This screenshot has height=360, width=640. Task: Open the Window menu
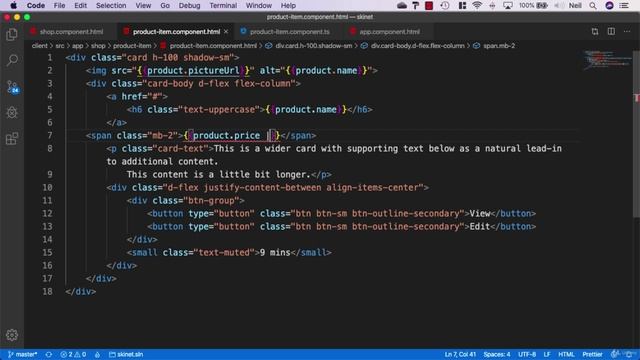point(258,5)
